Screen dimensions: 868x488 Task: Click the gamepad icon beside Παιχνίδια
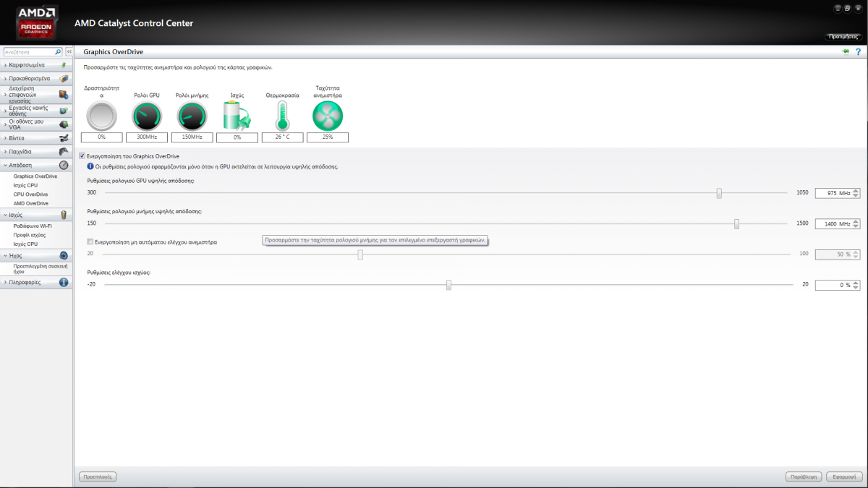pyautogui.click(x=64, y=152)
